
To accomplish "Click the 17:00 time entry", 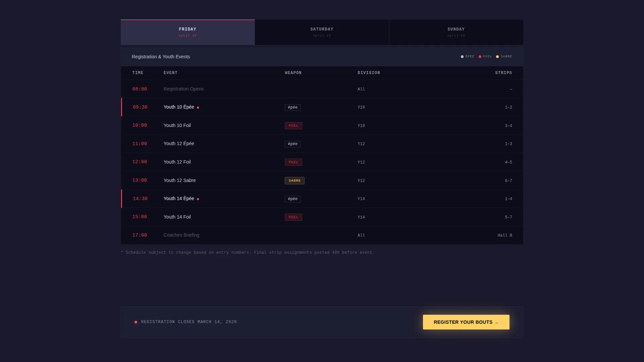I will click(x=140, y=235).
